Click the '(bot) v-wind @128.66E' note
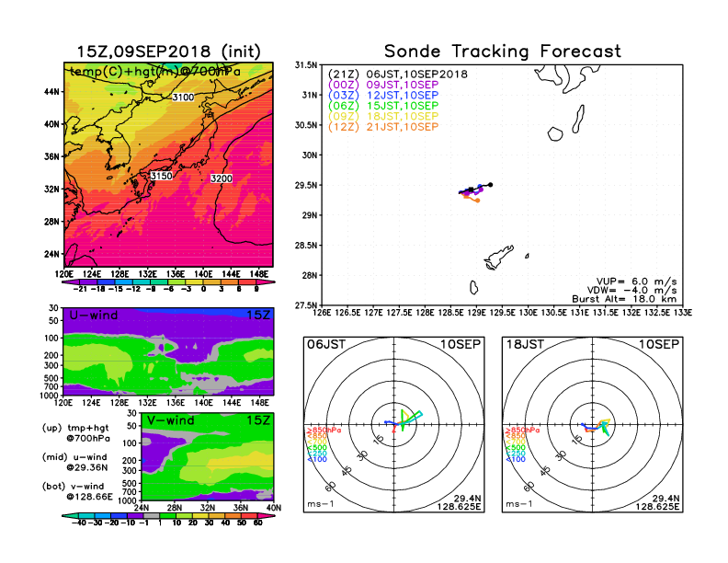728x563 pixels. click(77, 491)
